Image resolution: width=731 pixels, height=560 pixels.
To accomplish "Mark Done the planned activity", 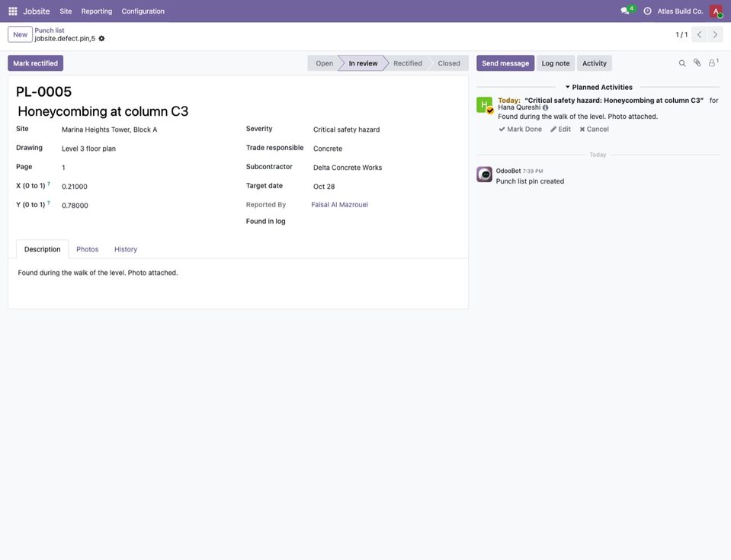I will (521, 129).
